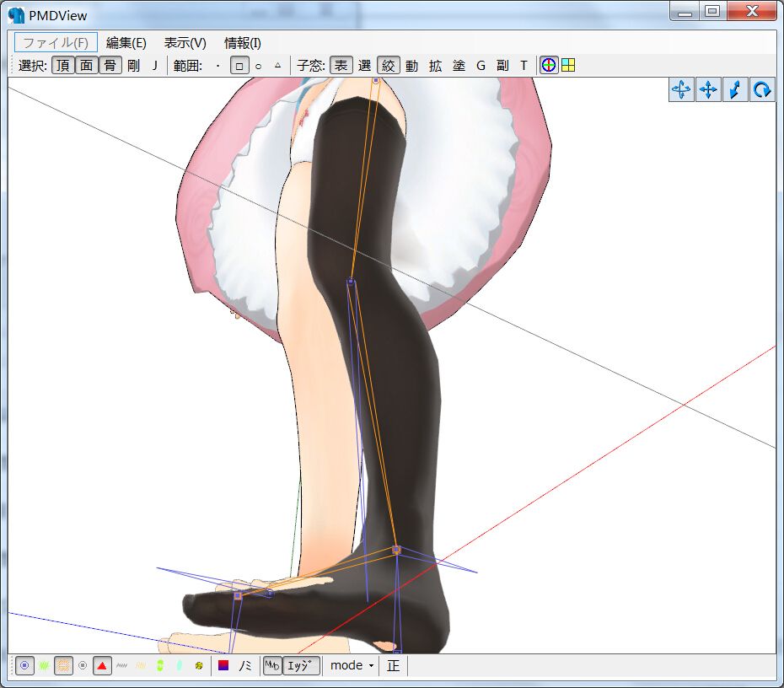Click the 正 button in bottom toolbar
This screenshot has height=688, width=784.
393,665
